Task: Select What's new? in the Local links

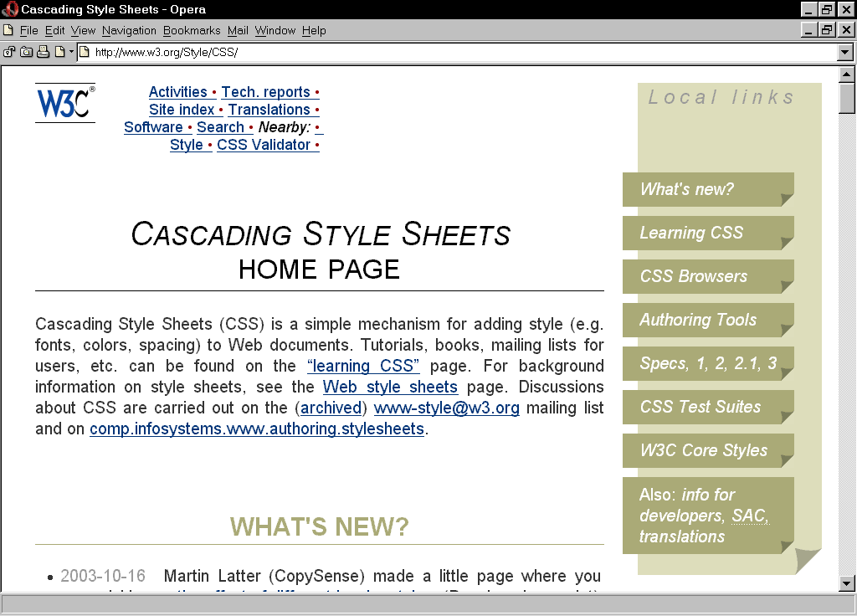Action: [708, 189]
